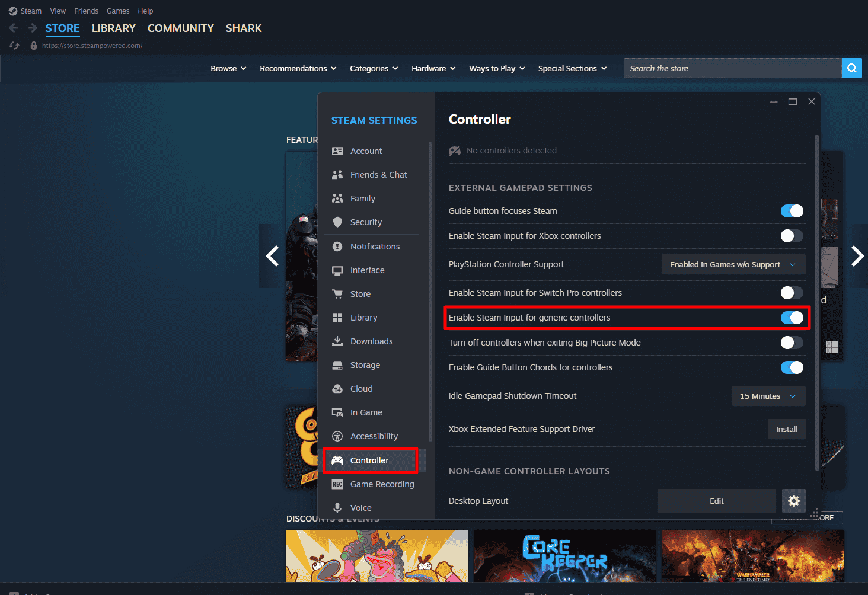This screenshot has width=868, height=595.
Task: Click Edit for Desktop Layout
Action: (716, 501)
